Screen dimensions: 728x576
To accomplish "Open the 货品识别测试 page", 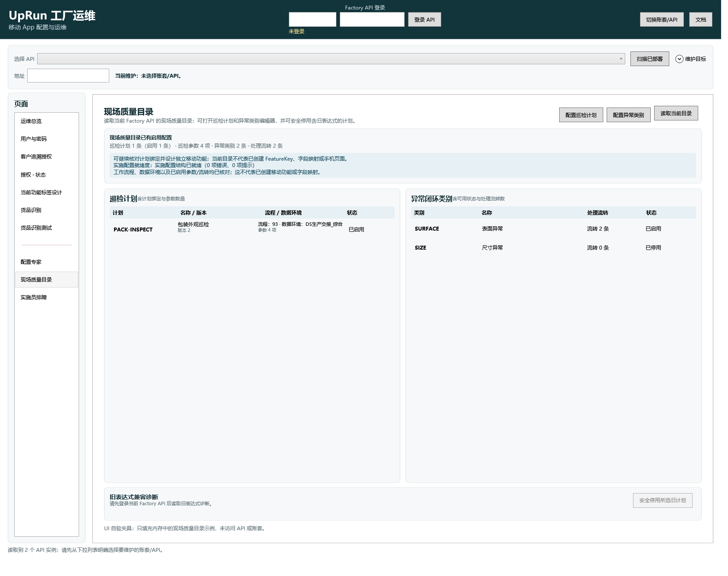I will coord(47,228).
